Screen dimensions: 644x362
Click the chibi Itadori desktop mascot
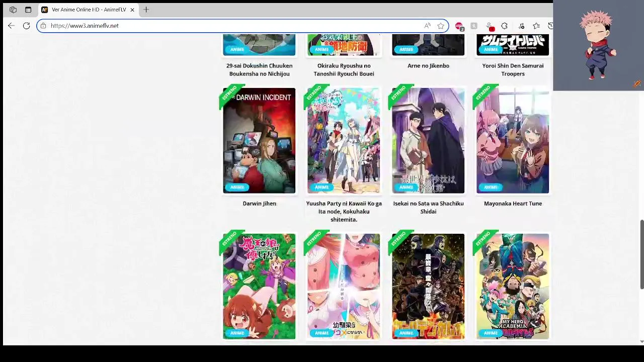[x=598, y=45]
